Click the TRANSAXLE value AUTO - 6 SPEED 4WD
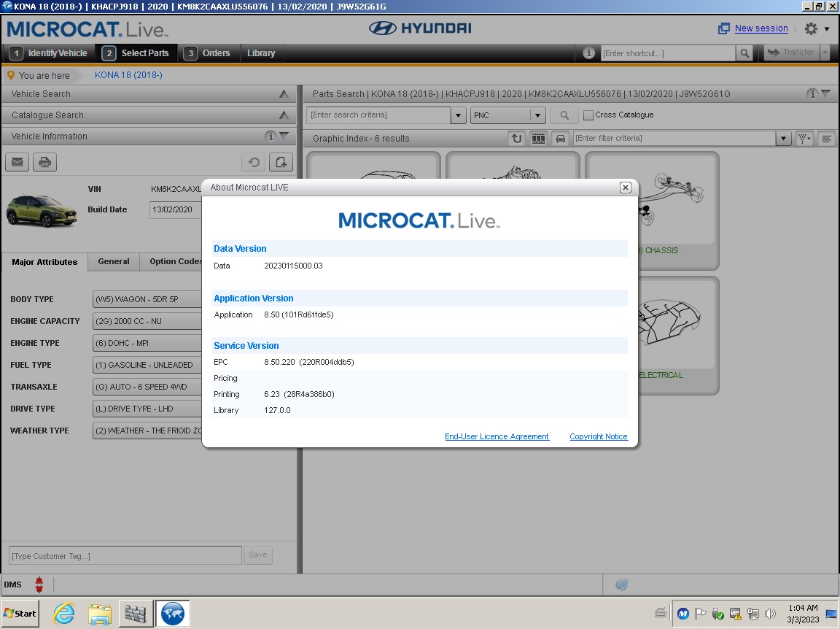The height and width of the screenshot is (629, 840). tap(147, 387)
